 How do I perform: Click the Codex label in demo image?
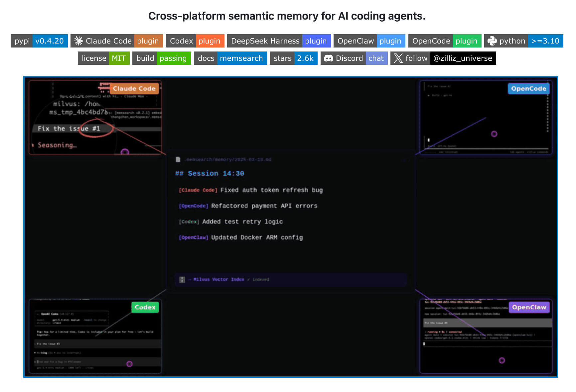[x=145, y=307]
